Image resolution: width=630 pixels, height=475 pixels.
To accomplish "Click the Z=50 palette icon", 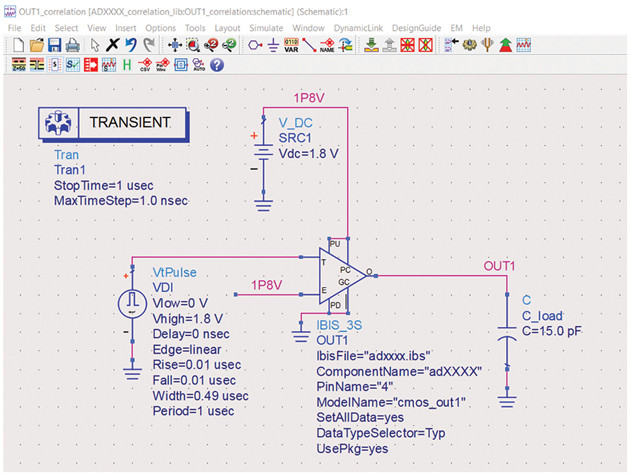I will (18, 64).
